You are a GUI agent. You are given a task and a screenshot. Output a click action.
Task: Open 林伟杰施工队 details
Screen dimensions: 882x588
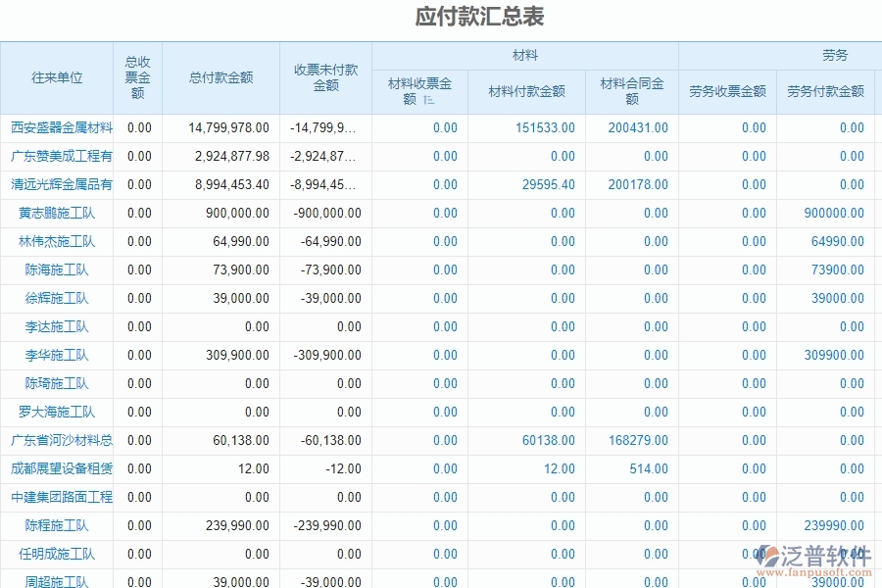point(56,241)
